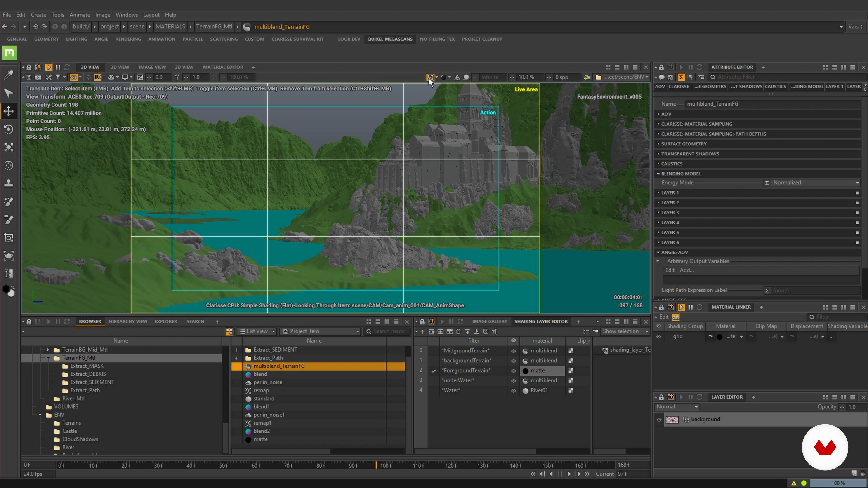868x488 pixels.
Task: Hide the *MidgroundTerrain* shading rule eye
Action: point(514,351)
